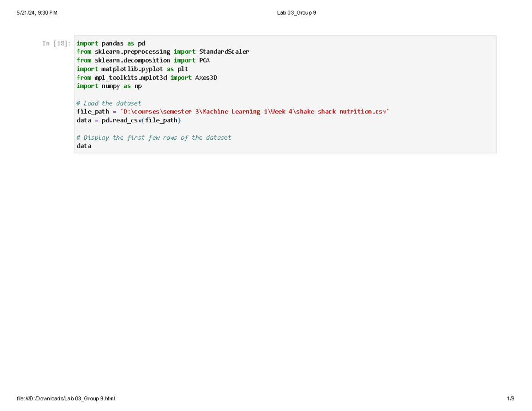Click the '# Display the first few rows' comment

pyautogui.click(x=153, y=137)
